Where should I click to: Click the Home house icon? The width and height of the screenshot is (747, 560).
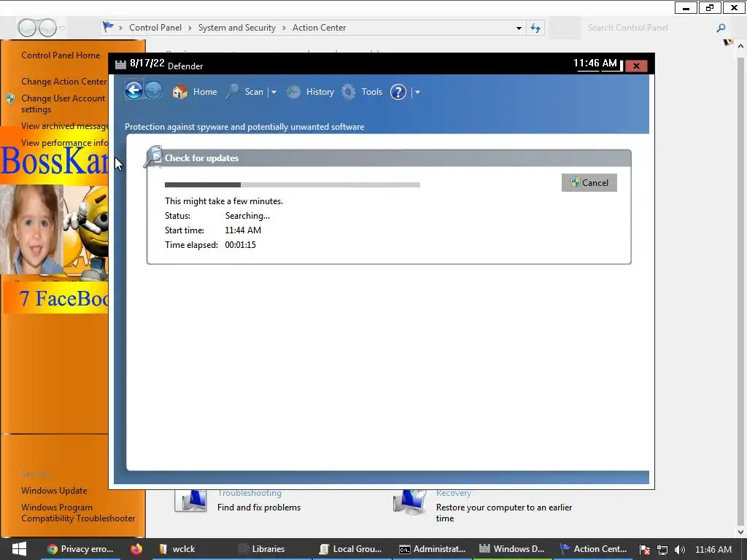179,91
